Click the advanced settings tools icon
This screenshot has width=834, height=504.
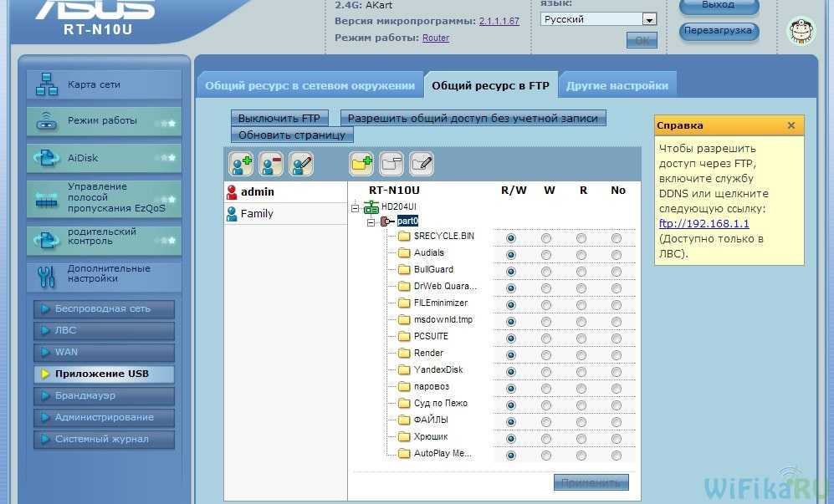point(47,275)
